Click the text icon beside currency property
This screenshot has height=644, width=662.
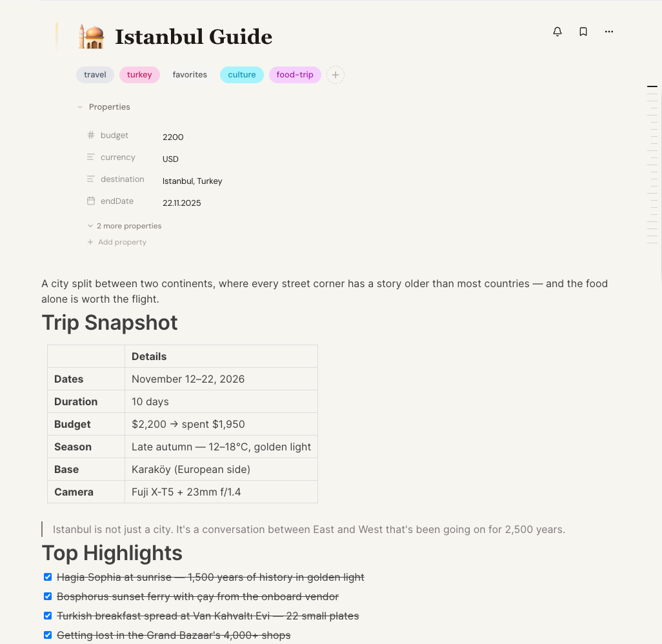[x=91, y=157]
